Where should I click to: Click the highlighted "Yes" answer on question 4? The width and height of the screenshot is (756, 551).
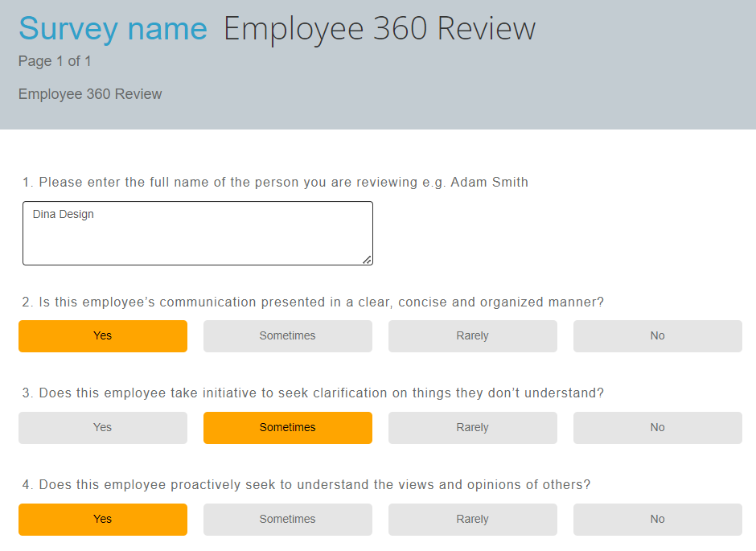[102, 519]
